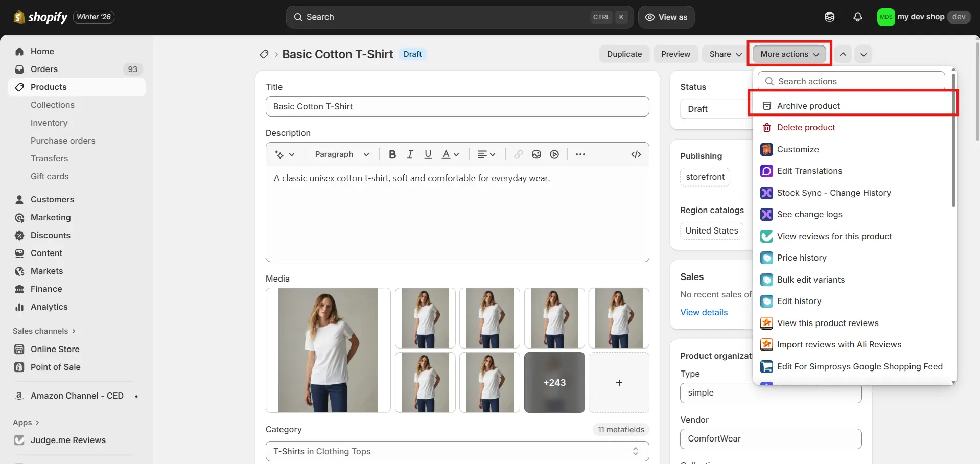Insert an image into the description

(536, 154)
